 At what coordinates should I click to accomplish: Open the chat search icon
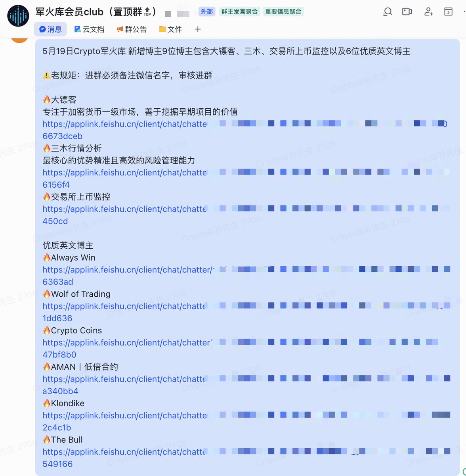[x=388, y=12]
